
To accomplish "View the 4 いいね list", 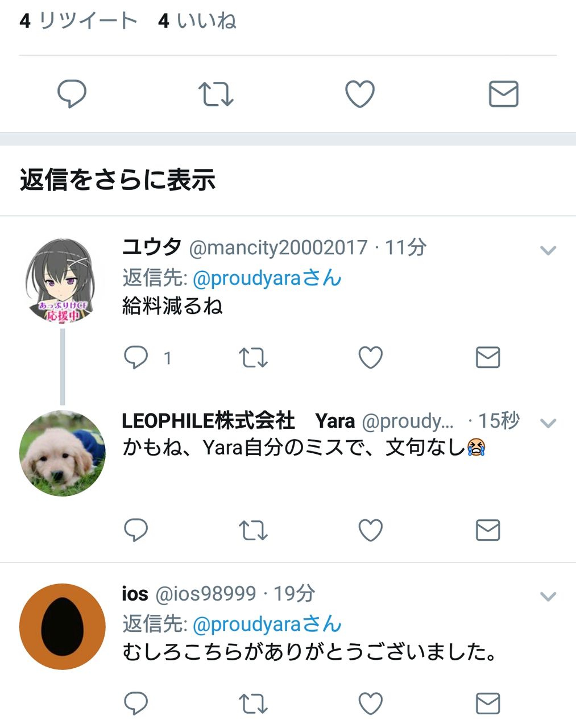I will [197, 21].
